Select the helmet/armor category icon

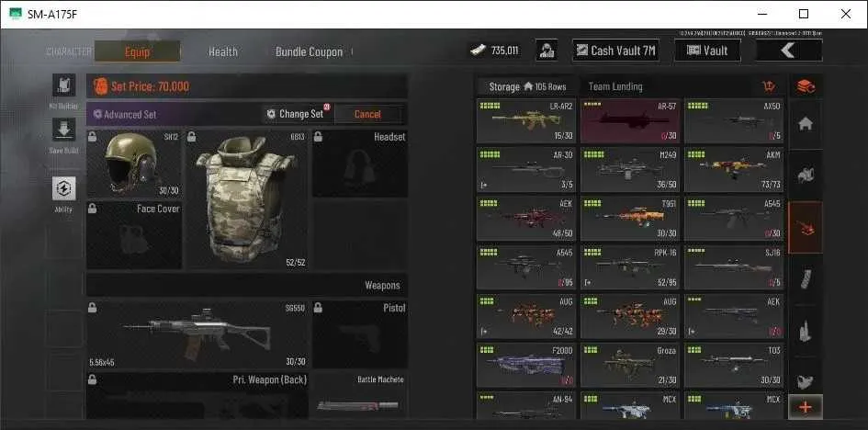806,175
